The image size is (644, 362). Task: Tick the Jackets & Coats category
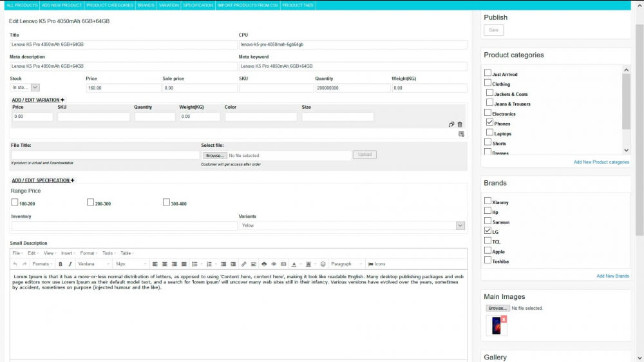point(489,93)
